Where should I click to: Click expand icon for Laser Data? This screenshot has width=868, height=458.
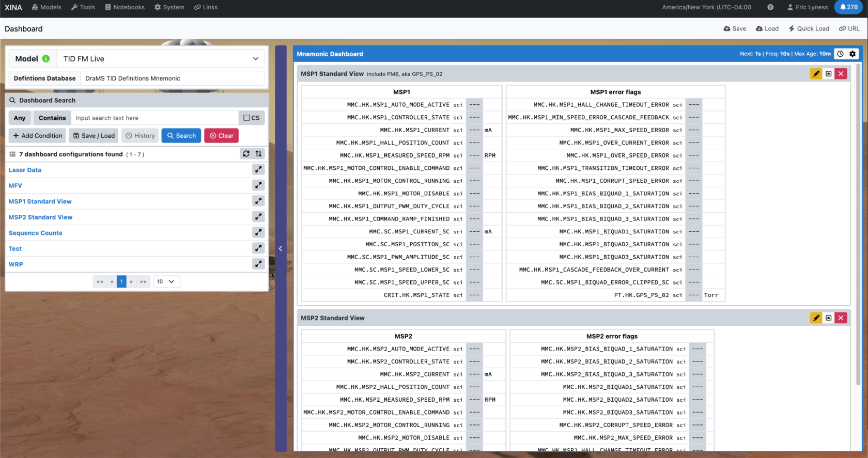(258, 169)
